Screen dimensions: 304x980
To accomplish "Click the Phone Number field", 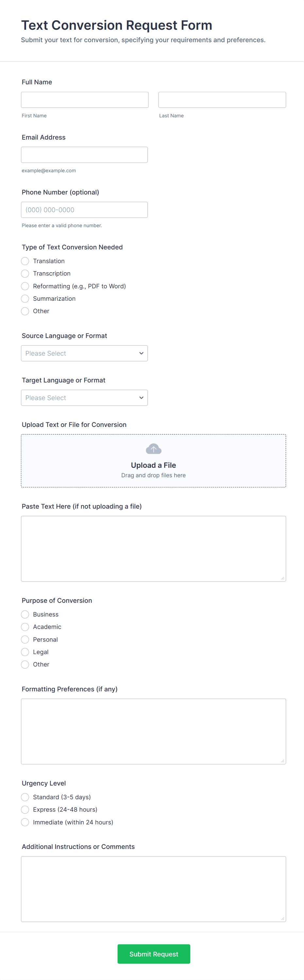I will click(84, 210).
